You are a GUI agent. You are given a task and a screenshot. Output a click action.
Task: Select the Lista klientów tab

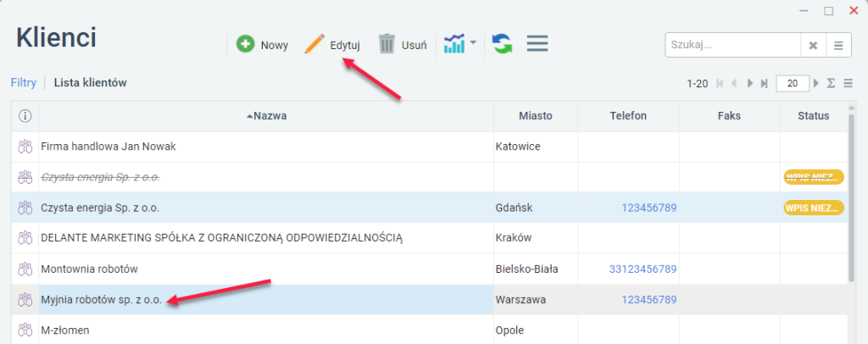pyautogui.click(x=90, y=83)
